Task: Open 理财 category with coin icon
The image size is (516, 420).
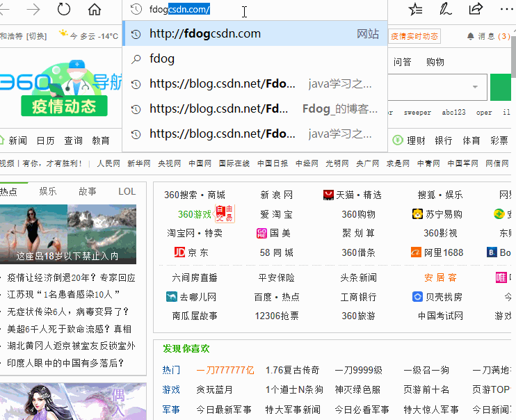Action: 409,140
